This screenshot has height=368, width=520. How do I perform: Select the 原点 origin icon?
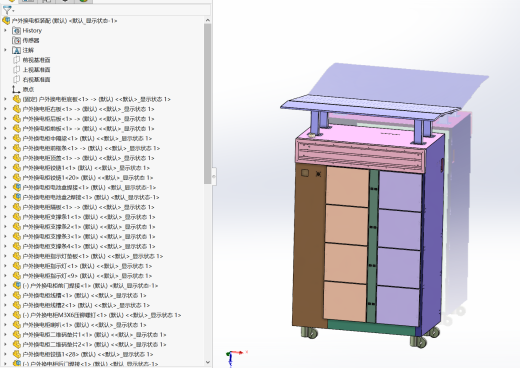coord(16,89)
